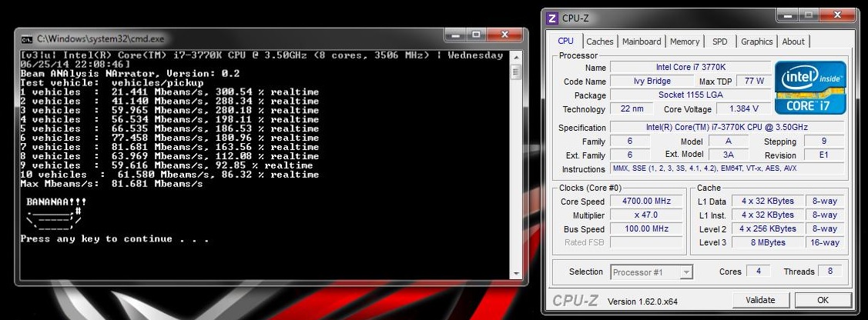Click the Ext. Model value '3A'
Viewport: 868px width, 320px height.
coord(729,155)
